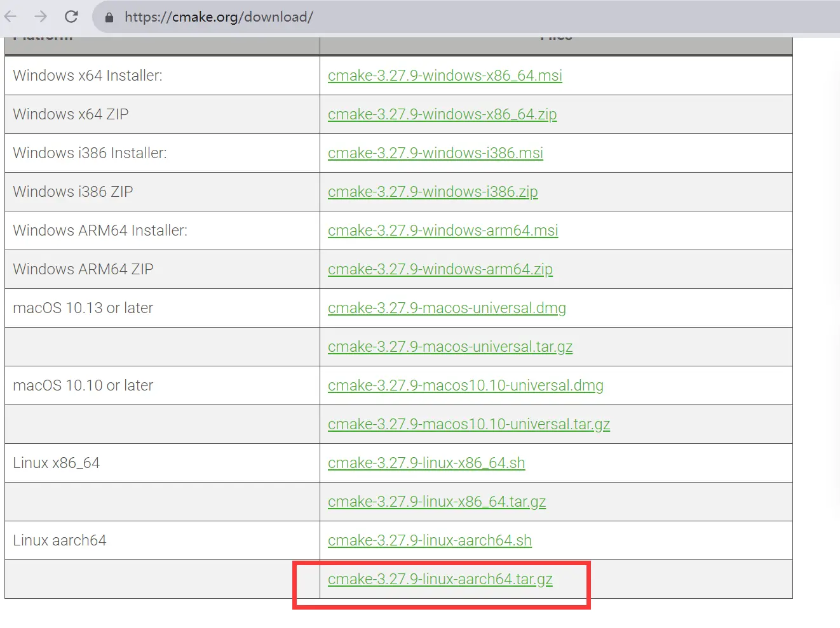Download cmake-3.27.9-macos10.10-universal.dmg
This screenshot has height=628, width=840.
(466, 385)
